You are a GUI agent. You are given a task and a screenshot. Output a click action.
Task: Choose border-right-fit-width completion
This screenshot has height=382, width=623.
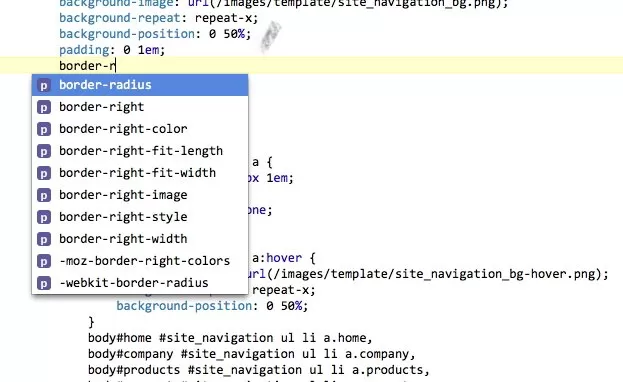[140, 173]
